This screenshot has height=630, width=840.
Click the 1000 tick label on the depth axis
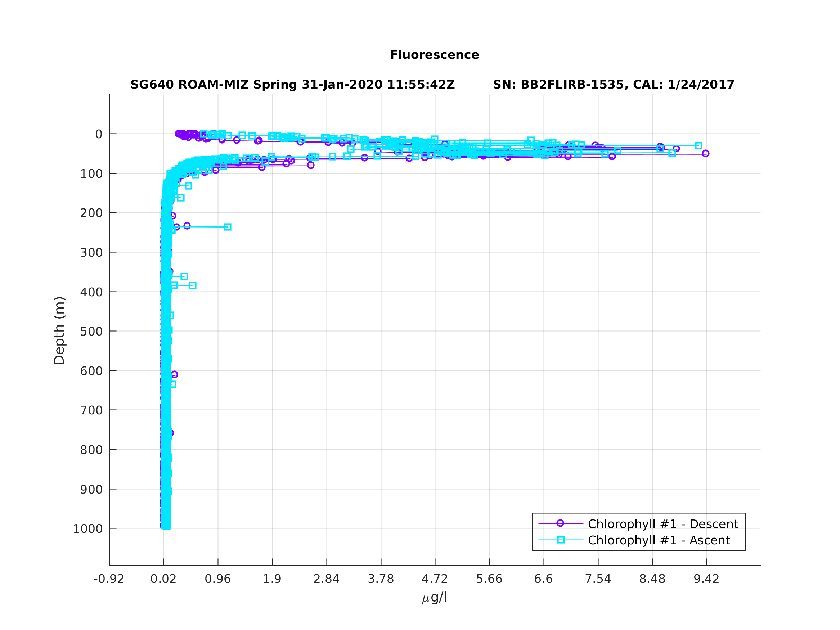point(88,528)
